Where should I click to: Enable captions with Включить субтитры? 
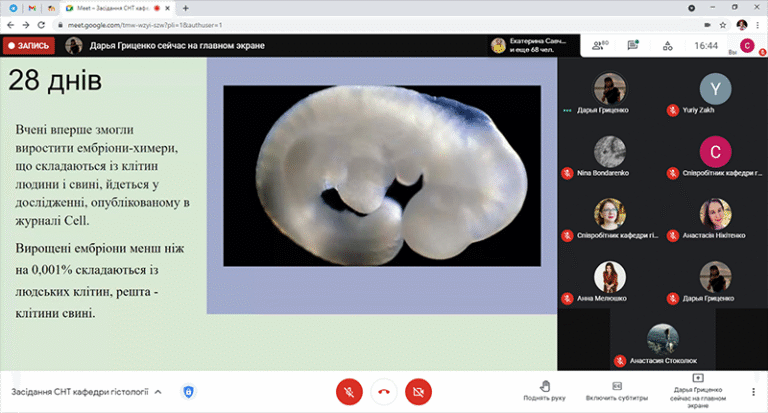[x=616, y=390]
